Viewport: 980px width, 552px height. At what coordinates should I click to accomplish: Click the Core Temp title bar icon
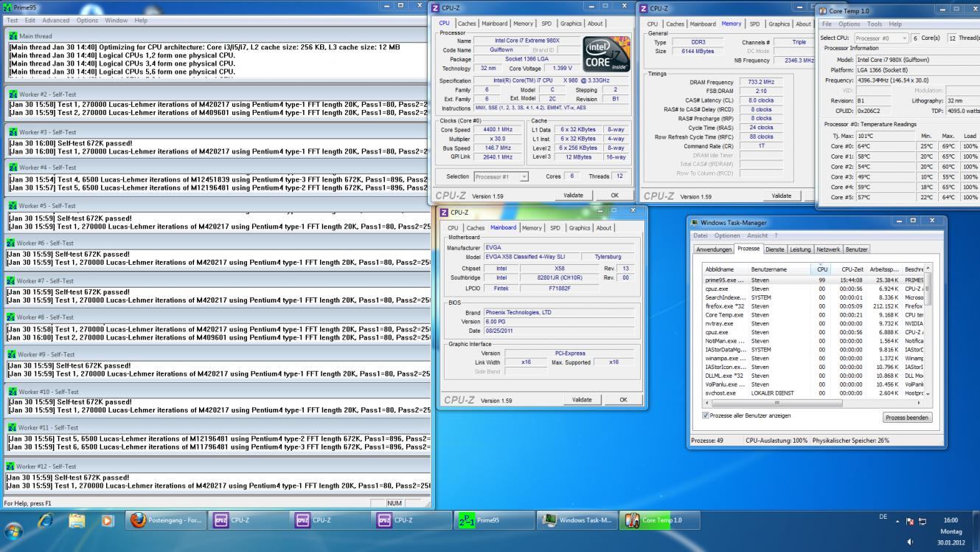(824, 11)
